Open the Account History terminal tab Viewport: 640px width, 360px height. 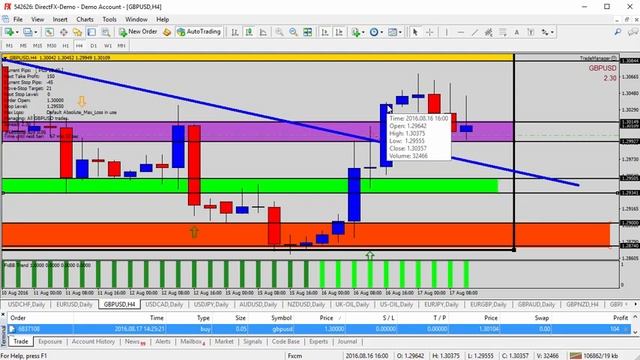pos(93,342)
